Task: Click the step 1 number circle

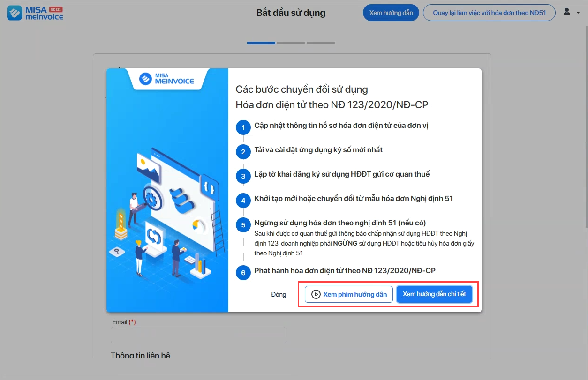Action: pyautogui.click(x=243, y=127)
